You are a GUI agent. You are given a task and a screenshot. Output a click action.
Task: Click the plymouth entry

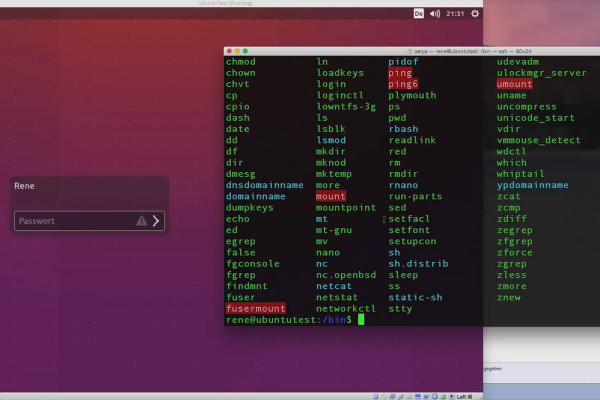pos(412,95)
